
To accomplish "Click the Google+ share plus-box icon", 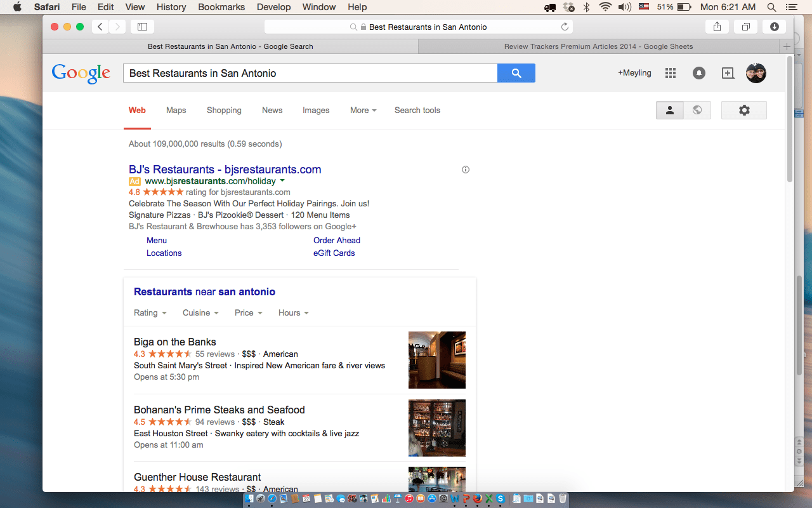I will (x=728, y=73).
